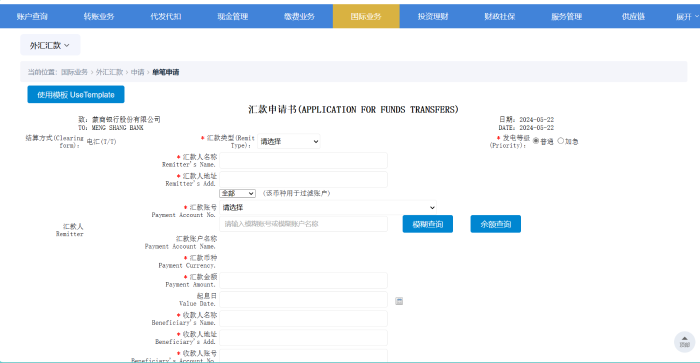Click the 单笔申请 breadcrumb text
This screenshot has width=700, height=363.
[166, 72]
